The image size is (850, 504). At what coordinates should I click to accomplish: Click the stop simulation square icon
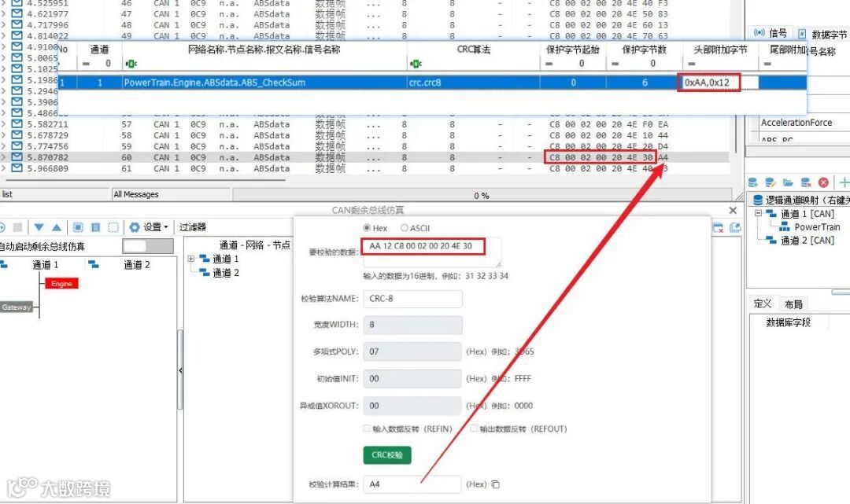tap(17, 227)
